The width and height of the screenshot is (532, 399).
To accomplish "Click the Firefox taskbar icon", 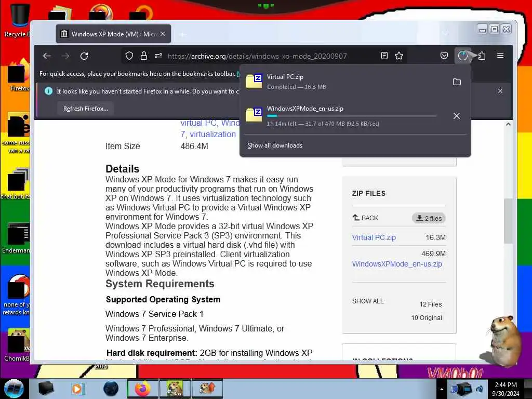I will point(142,389).
